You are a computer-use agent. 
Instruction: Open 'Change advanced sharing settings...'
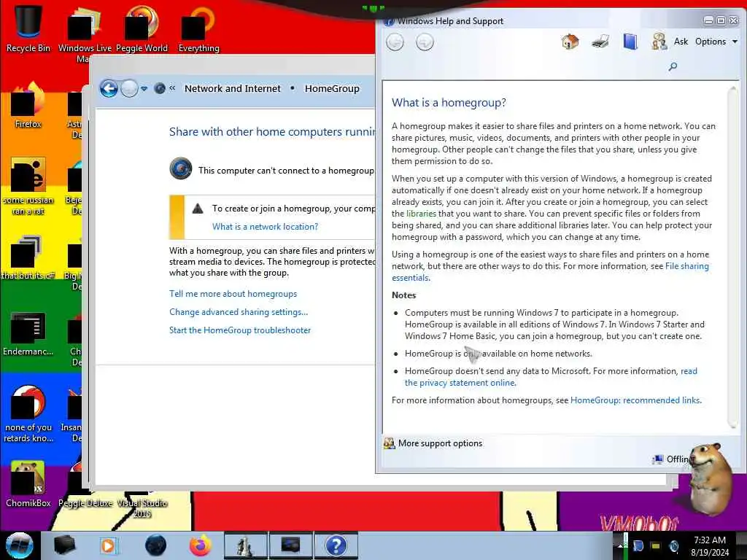coord(239,312)
